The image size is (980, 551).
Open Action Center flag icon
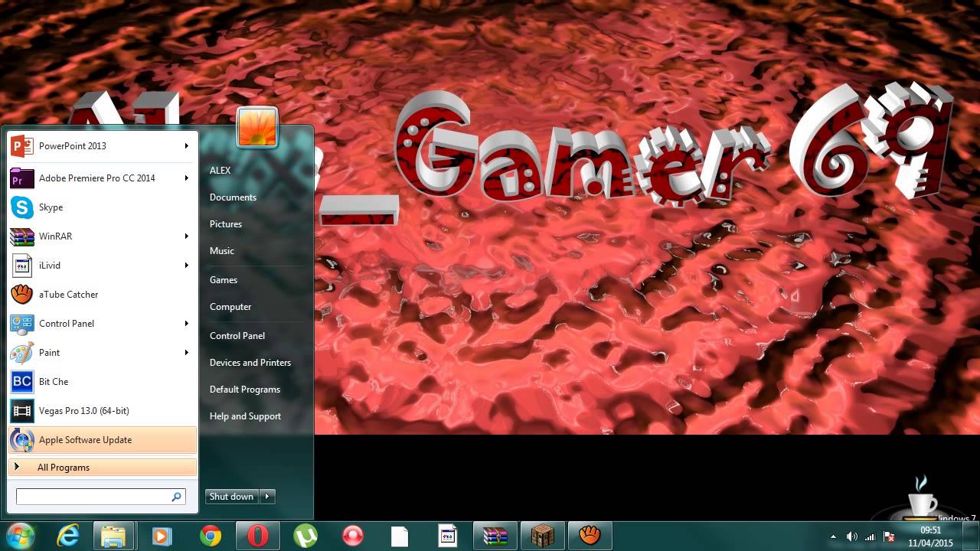[x=889, y=536]
